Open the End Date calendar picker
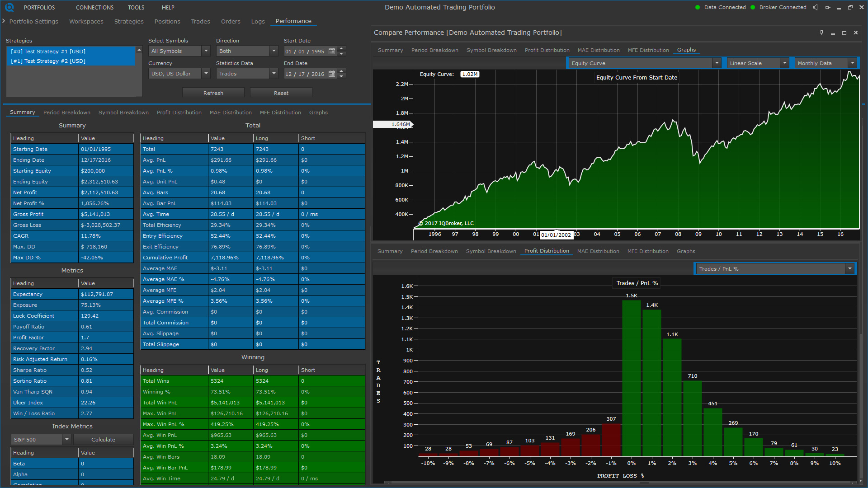Viewport: 868px width, 488px height. [332, 74]
